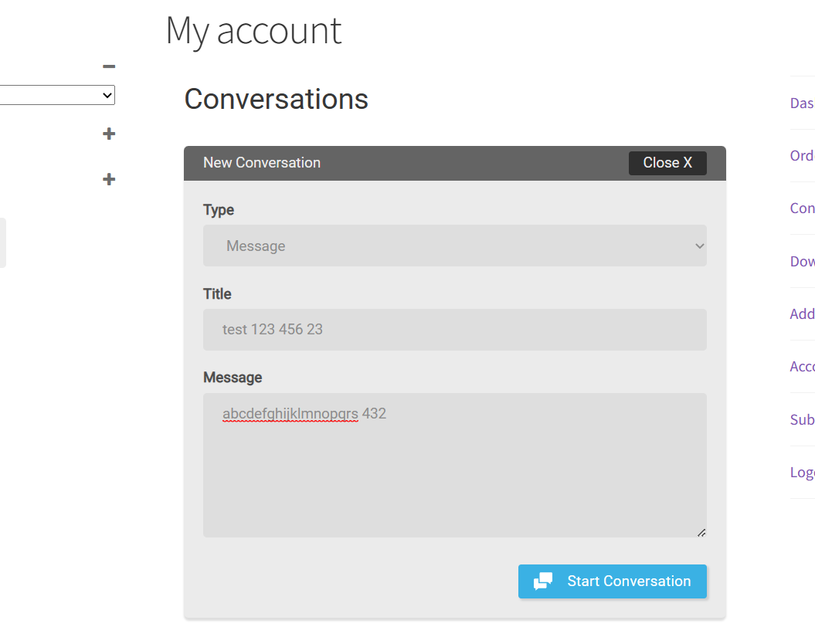Expand the first plus icon in left sidebar

[x=109, y=134]
